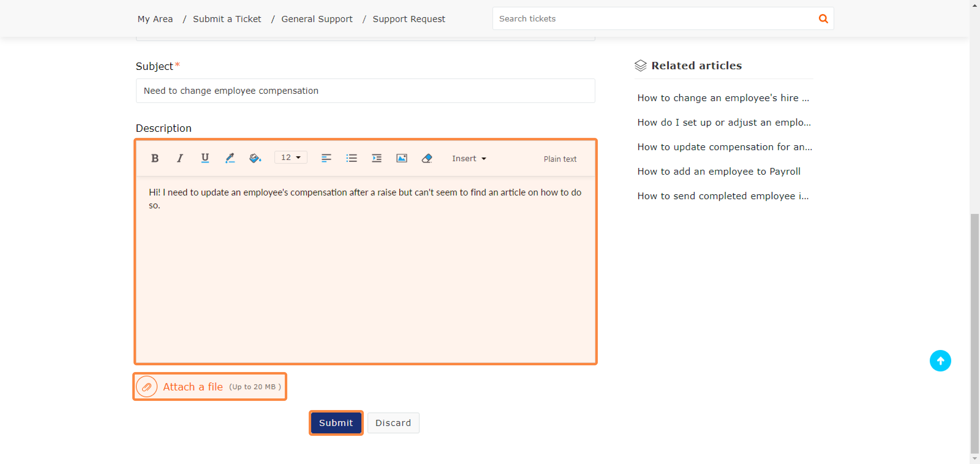Click the Related articles layers icon
Viewport: 980px width, 464px height.
click(x=641, y=66)
